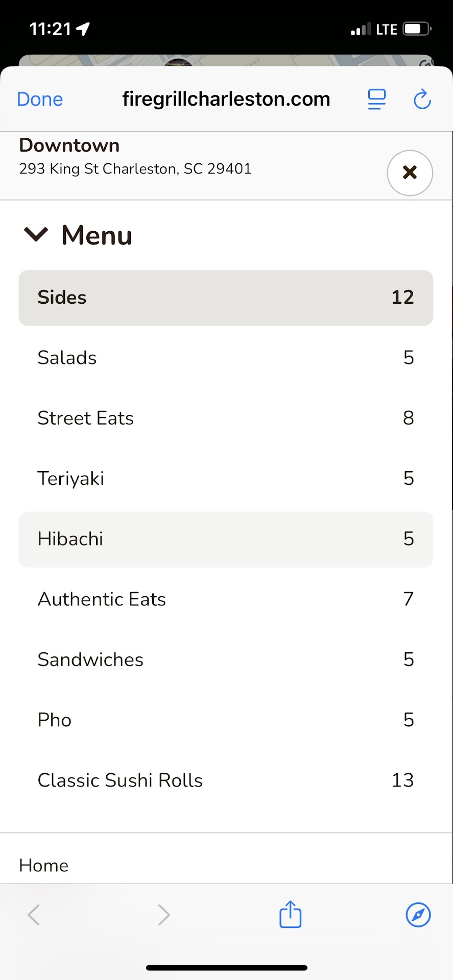Tap Done to close the browser

40,99
